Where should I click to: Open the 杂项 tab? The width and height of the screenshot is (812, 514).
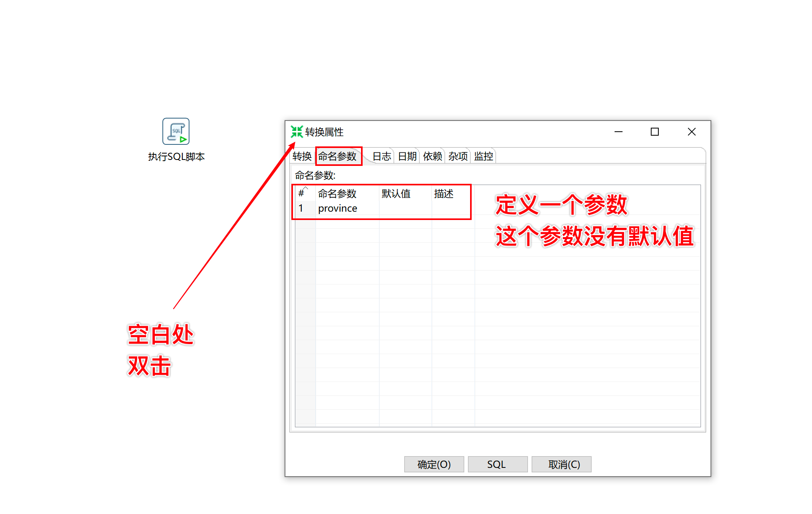pyautogui.click(x=458, y=156)
